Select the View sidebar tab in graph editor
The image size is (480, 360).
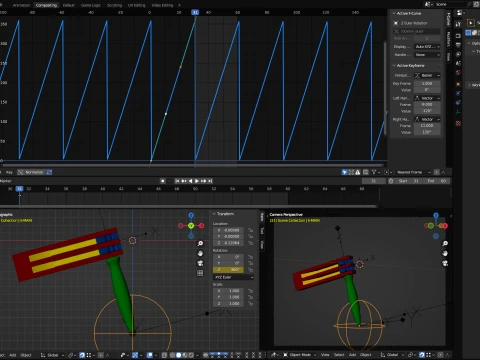coord(449,57)
